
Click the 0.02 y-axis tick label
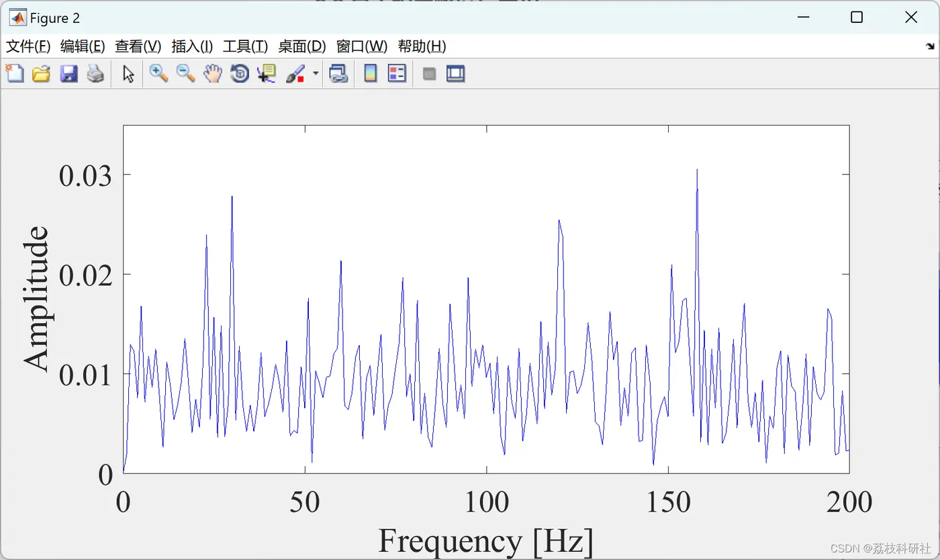point(86,275)
